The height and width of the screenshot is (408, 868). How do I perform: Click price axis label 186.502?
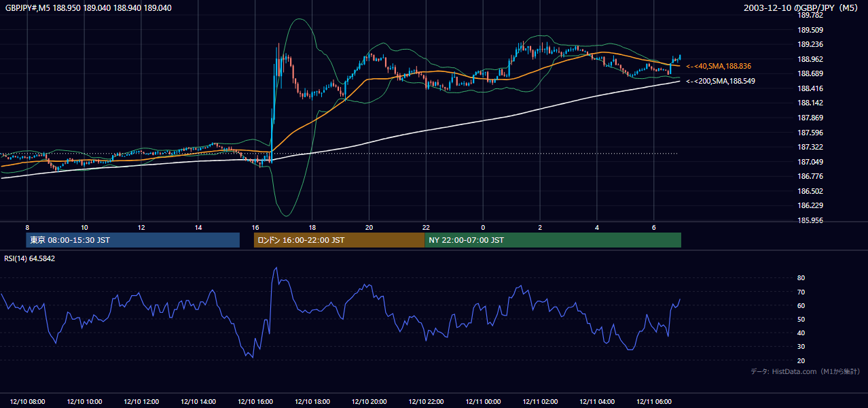pos(810,191)
